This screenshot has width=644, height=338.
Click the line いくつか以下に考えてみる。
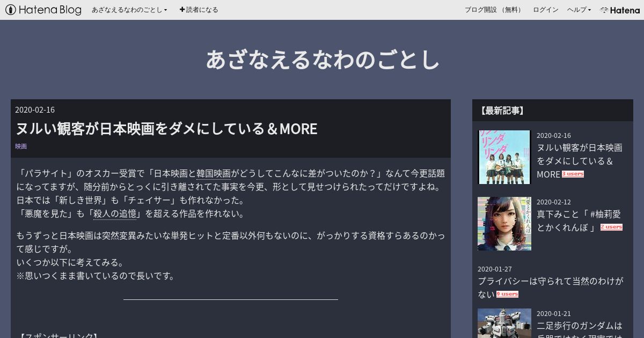70,262
